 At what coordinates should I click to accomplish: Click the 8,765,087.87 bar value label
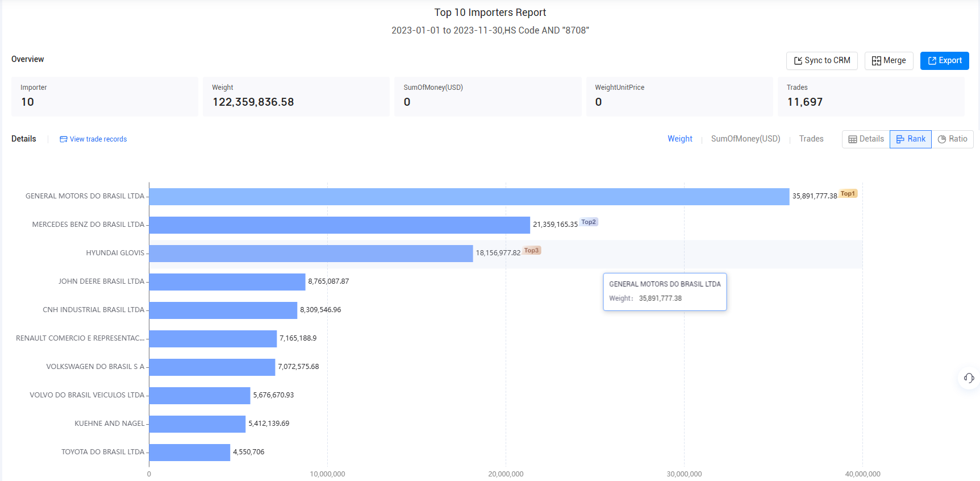click(328, 281)
